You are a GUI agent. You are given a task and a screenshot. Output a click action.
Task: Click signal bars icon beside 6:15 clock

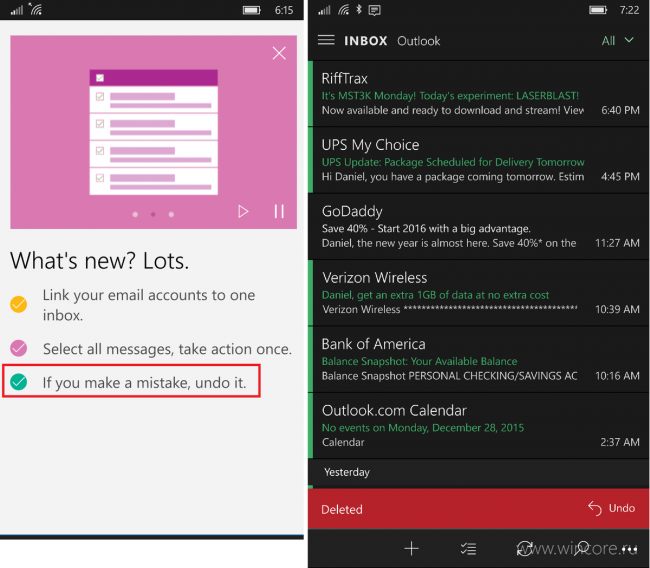17,10
